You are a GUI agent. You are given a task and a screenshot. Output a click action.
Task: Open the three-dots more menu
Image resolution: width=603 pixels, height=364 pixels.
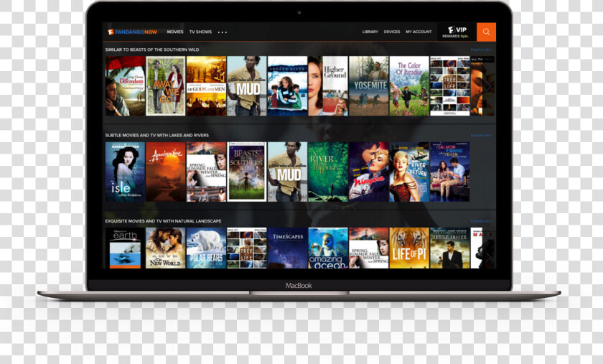point(223,32)
